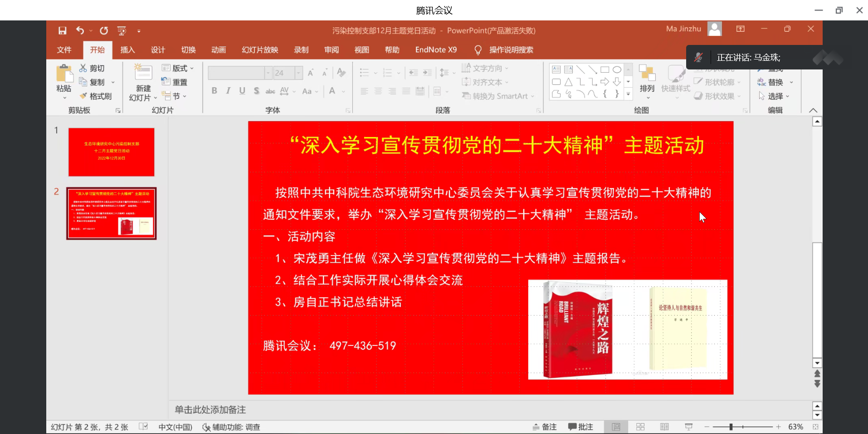Screen dimensions: 868x434
Task: Switch to the Animations tab
Action: (x=218, y=50)
